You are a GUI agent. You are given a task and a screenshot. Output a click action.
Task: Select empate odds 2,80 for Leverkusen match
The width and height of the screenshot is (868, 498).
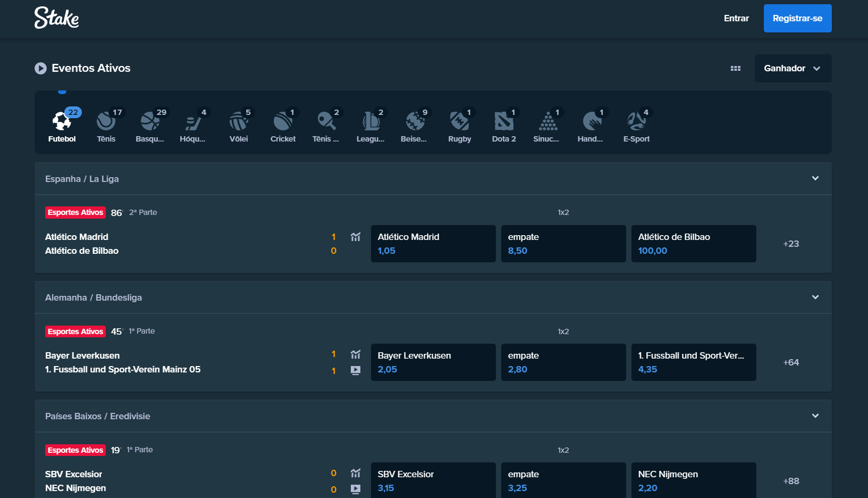[x=563, y=362]
